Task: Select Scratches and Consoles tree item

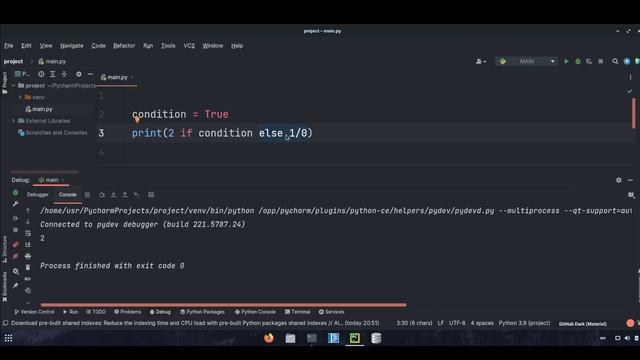Action: (52, 133)
